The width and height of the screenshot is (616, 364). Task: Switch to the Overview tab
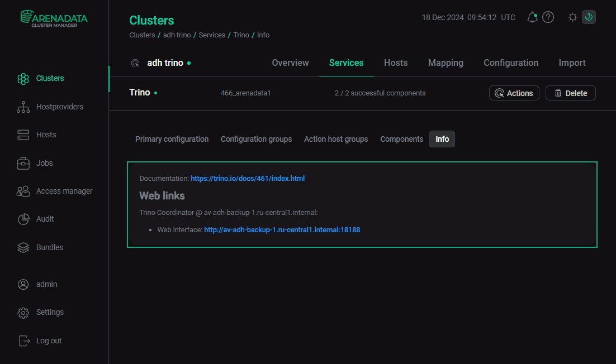[x=290, y=63]
